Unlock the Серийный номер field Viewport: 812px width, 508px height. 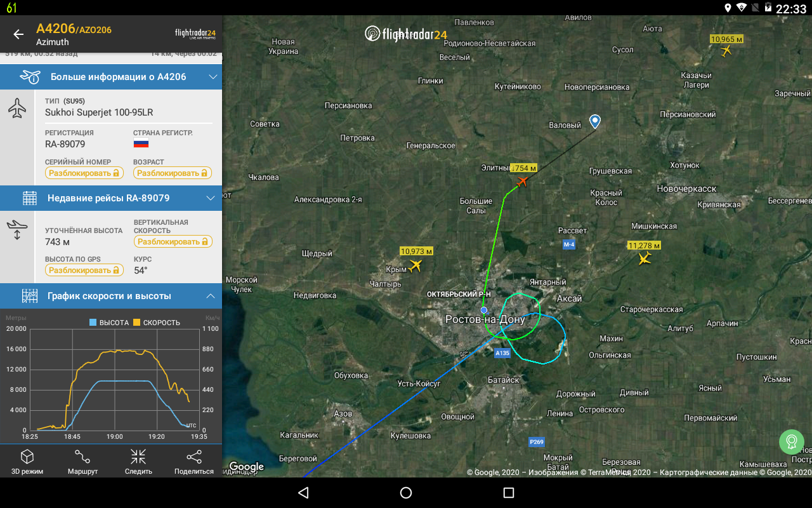[x=84, y=173]
